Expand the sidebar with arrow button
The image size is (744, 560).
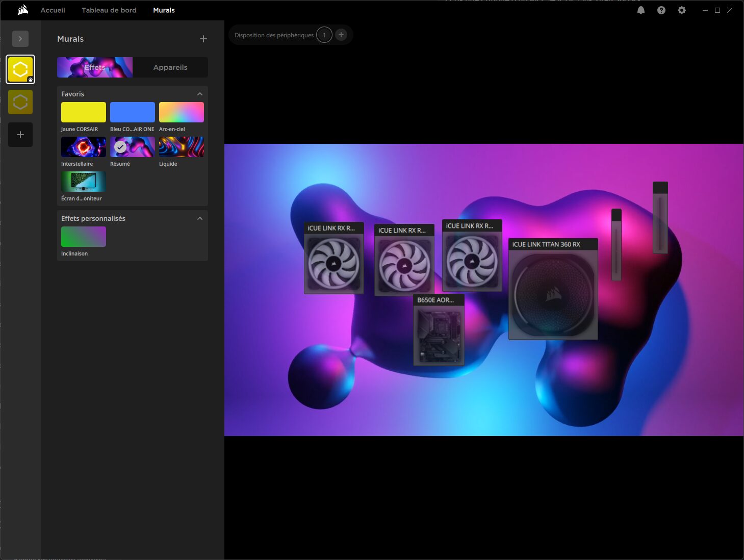pyautogui.click(x=20, y=39)
